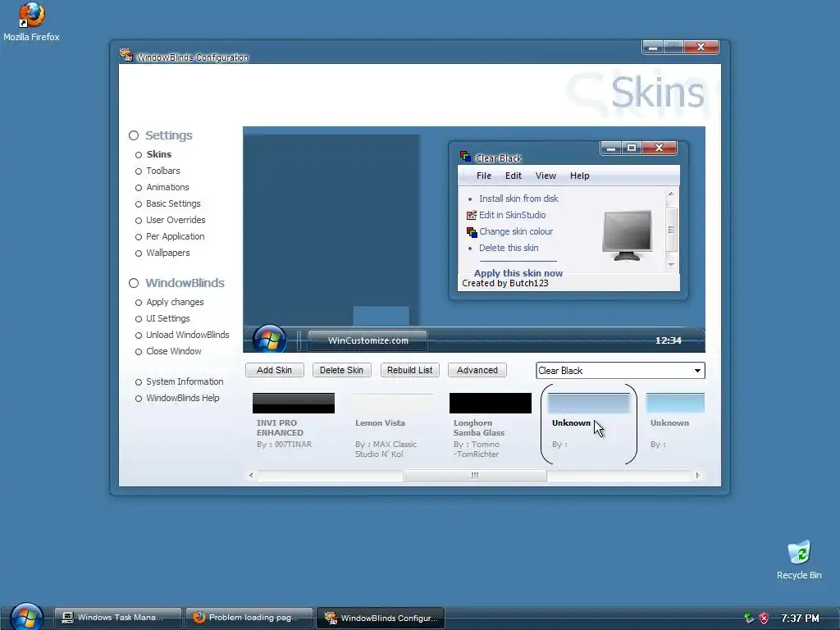Close the WindowBlinds Configuration window
This screenshot has height=630, width=840.
click(x=701, y=47)
